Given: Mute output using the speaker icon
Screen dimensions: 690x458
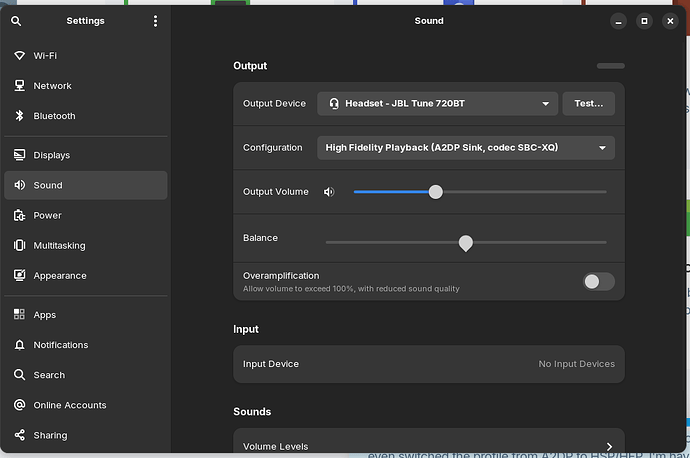Looking at the screenshot, I should coord(329,192).
